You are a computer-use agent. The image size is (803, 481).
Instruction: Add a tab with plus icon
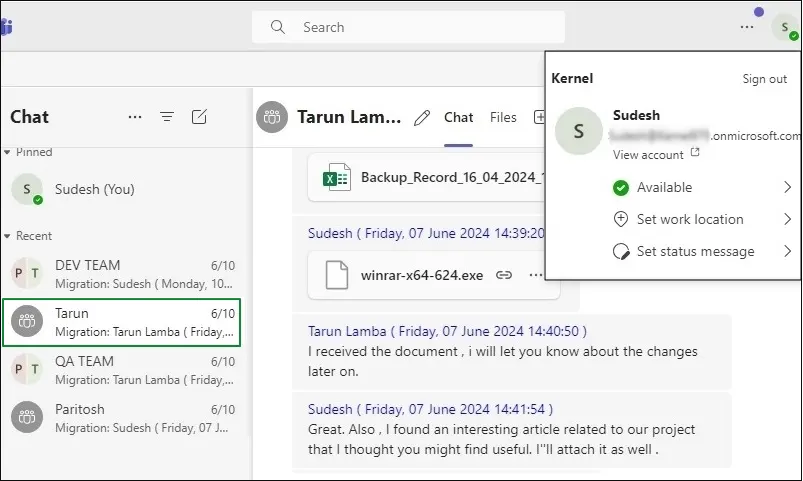pyautogui.click(x=539, y=117)
